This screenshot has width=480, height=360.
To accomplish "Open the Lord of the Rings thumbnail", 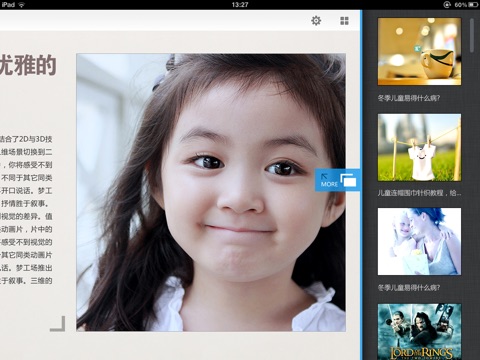I will coord(419,331).
